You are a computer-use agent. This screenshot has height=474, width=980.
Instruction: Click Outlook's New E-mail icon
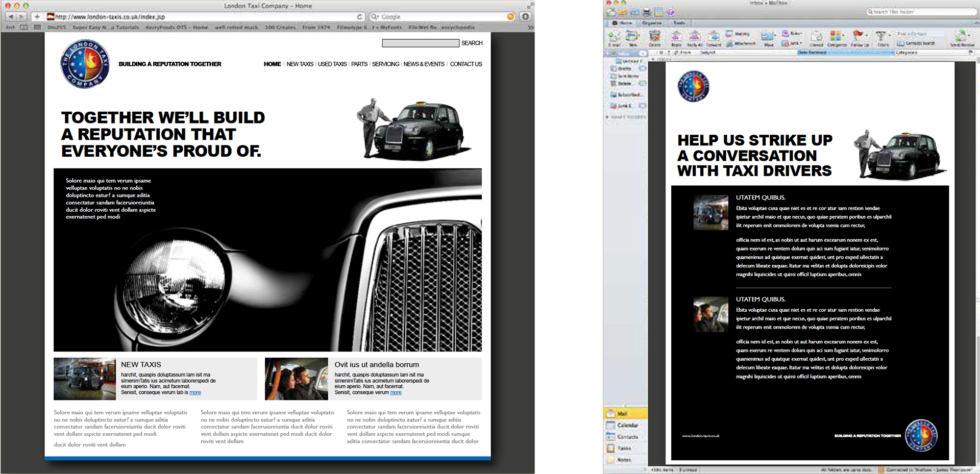point(614,38)
